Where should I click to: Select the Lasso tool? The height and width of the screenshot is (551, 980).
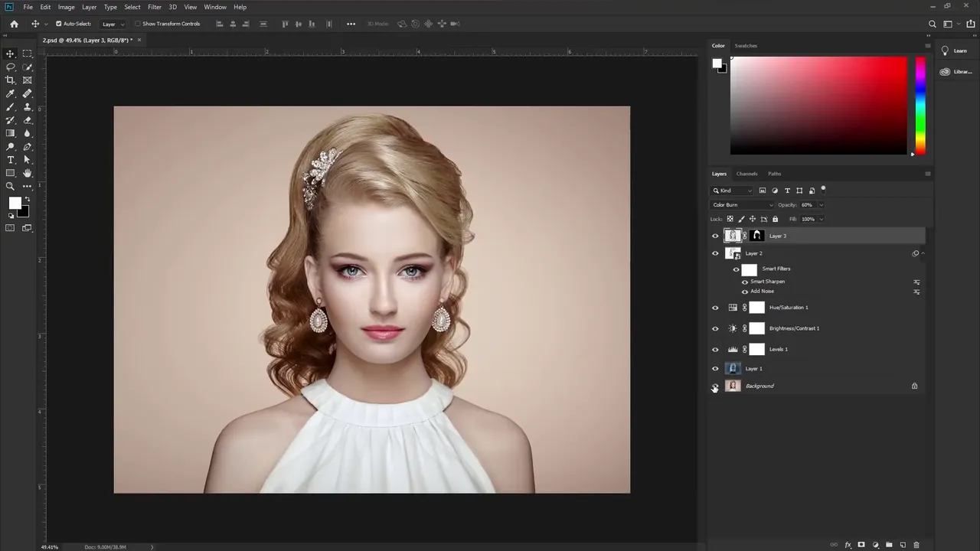(x=11, y=67)
